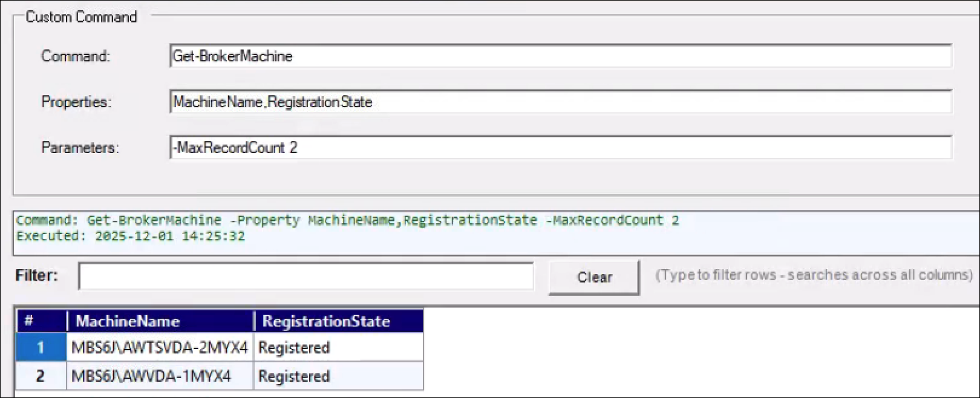
Task: Click the filter hint text
Action: click(814, 275)
